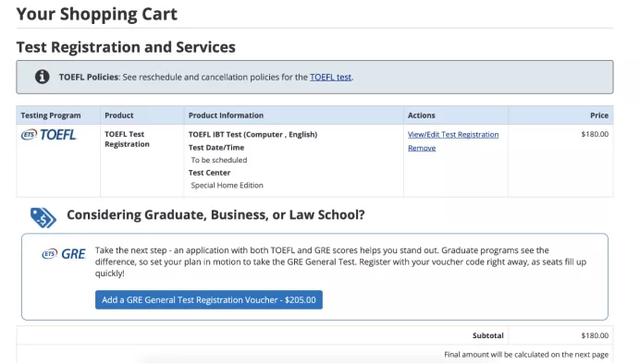Add a GRE General Test Registration Voucher
The image size is (640, 364).
pyautogui.click(x=209, y=300)
